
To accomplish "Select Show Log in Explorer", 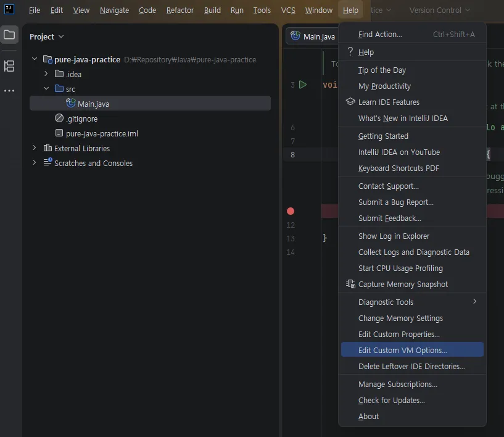I will 413,236.
